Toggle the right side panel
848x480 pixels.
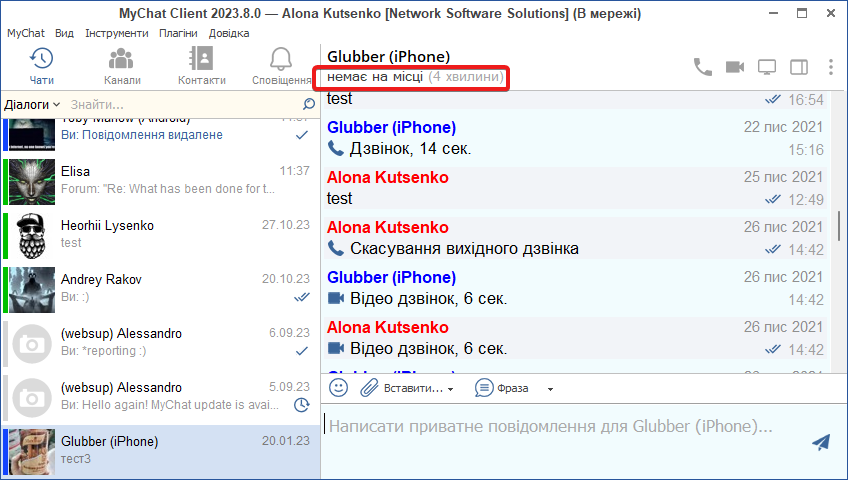coord(799,67)
